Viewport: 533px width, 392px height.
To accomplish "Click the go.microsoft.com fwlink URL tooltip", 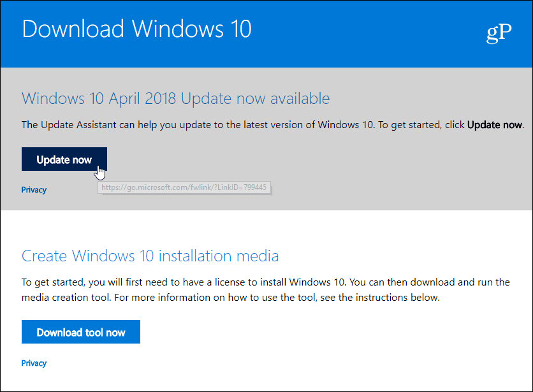I will (x=184, y=187).
